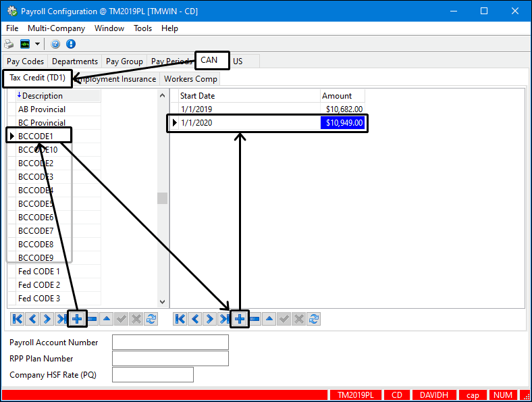
Task: Go to first record in Start Date navigator
Action: click(x=180, y=319)
